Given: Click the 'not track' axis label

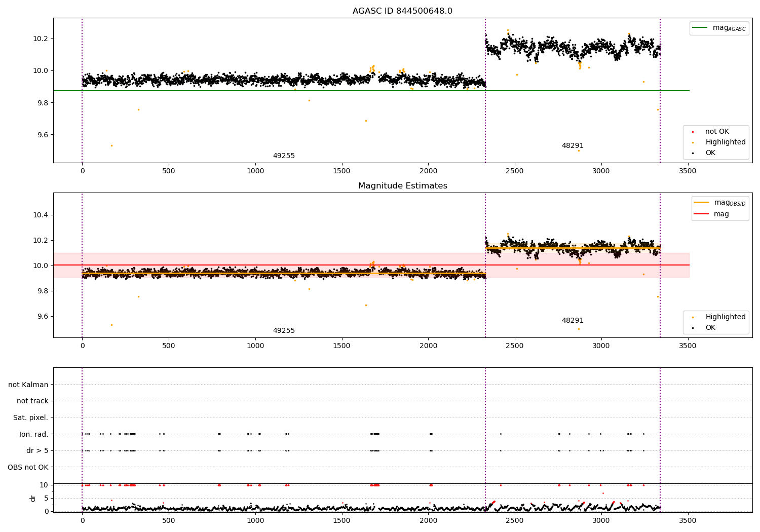Looking at the screenshot, I should [x=32, y=401].
